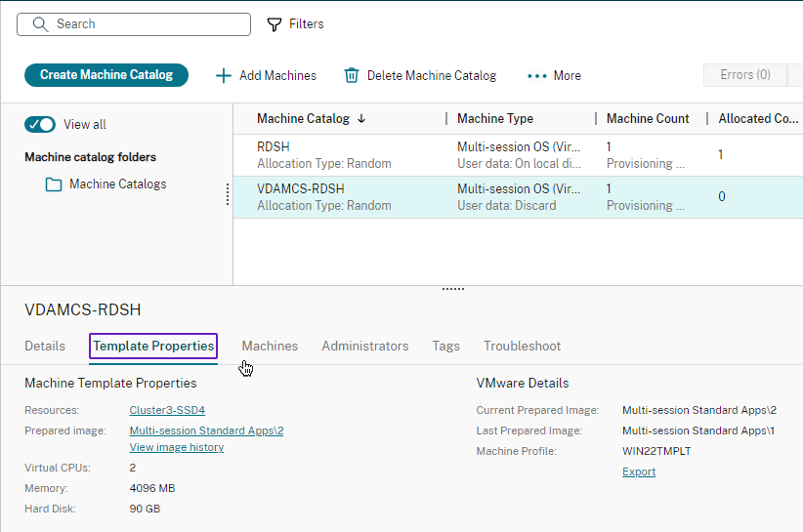The height and width of the screenshot is (532, 803).
Task: Click the search magnifier icon
Action: coord(40,24)
